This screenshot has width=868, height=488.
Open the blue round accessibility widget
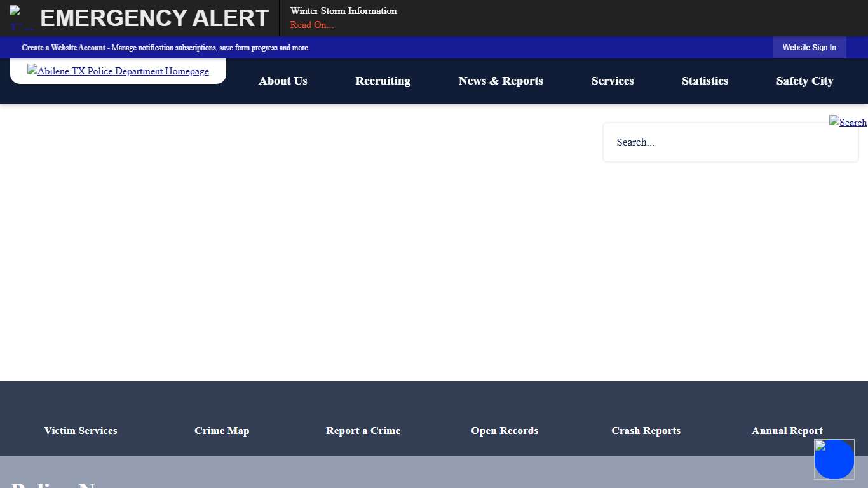pos(834,459)
